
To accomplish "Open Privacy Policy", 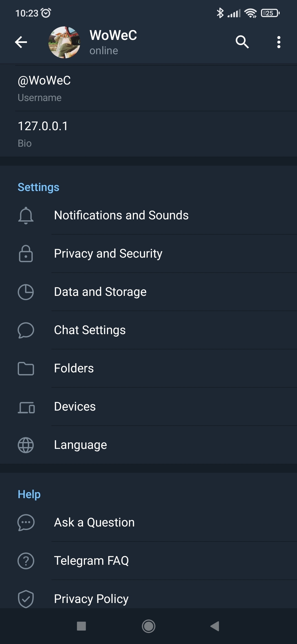I will pyautogui.click(x=91, y=599).
